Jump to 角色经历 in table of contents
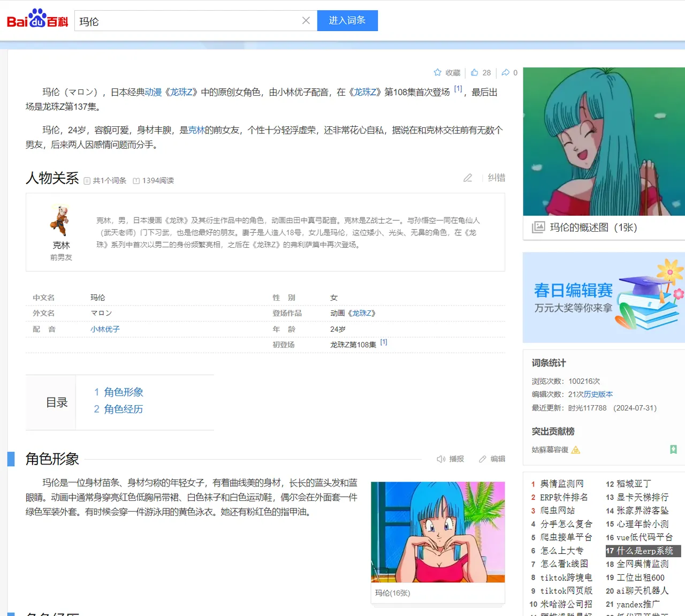Image resolution: width=685 pixels, height=616 pixels. coord(123,409)
